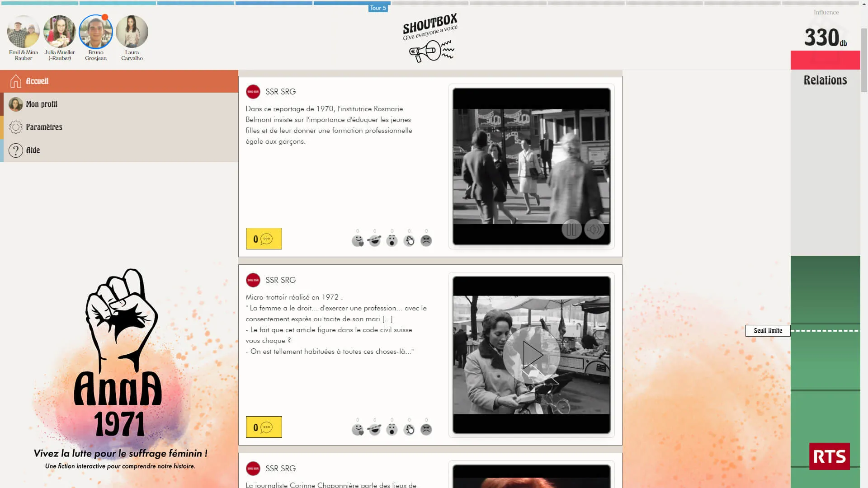The image size is (868, 488).
Task: Open the Paramètres section
Action: (16, 127)
